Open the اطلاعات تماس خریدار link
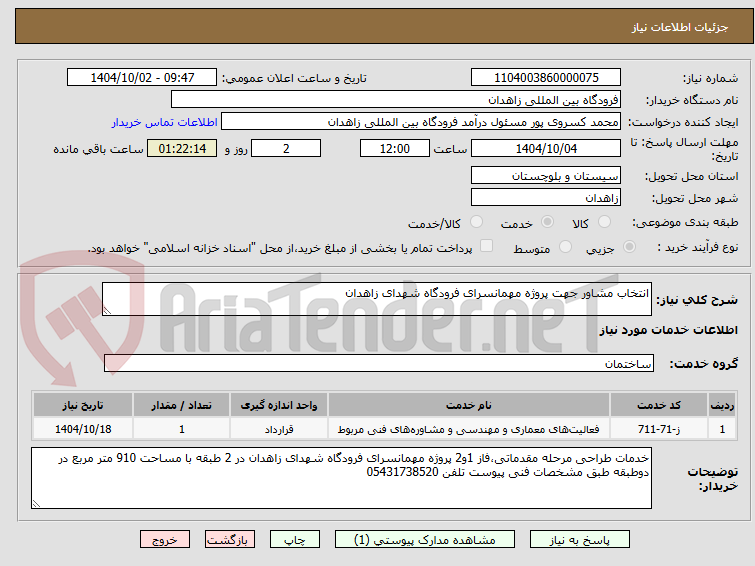 165,122
